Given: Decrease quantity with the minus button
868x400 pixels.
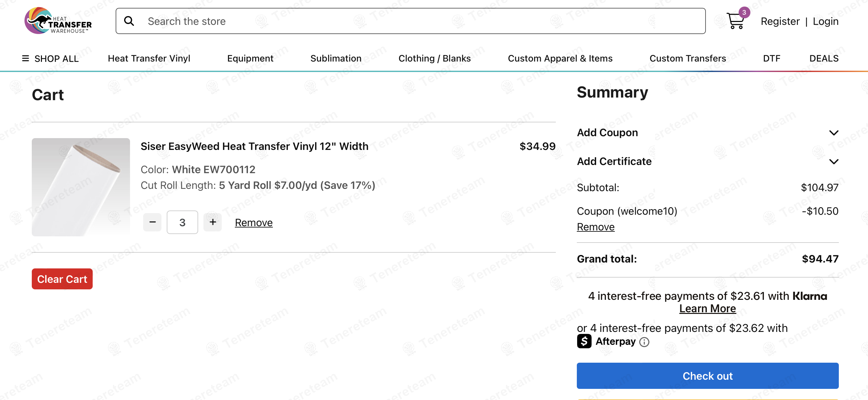Looking at the screenshot, I should pos(152,222).
